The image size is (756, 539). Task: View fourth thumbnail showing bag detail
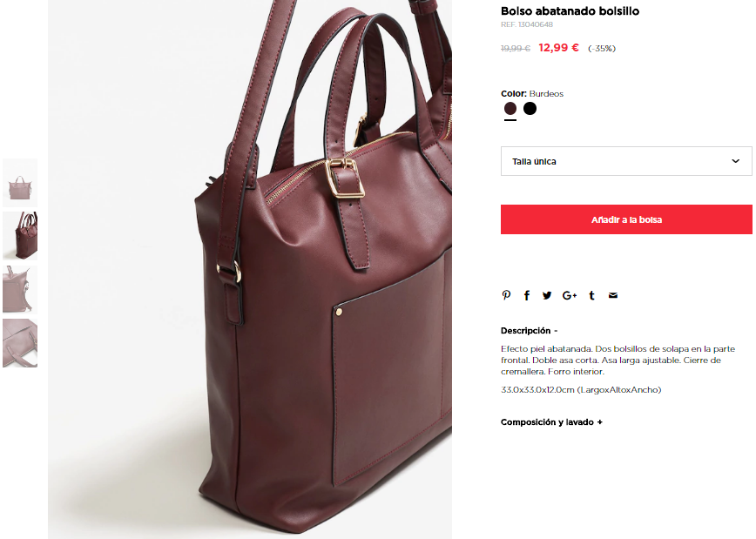[x=20, y=343]
